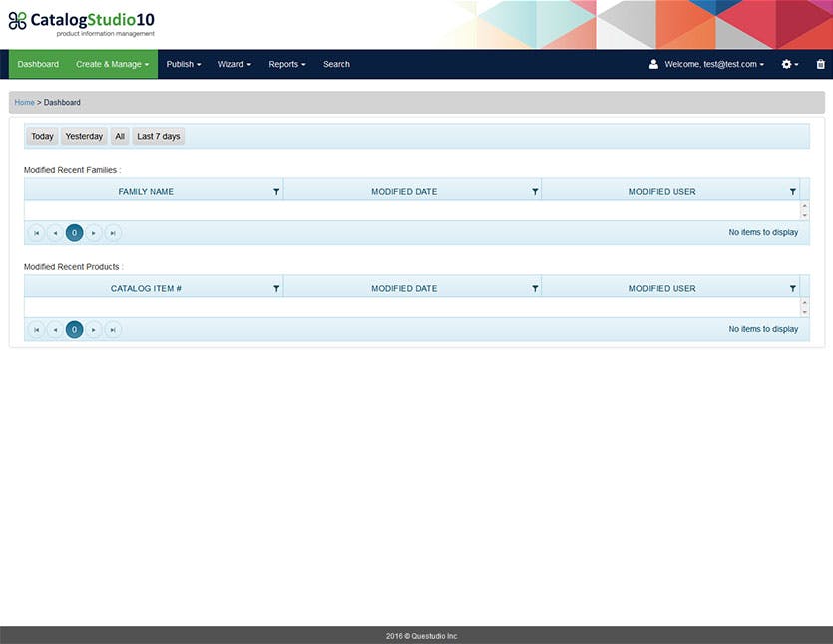Filter Families table Modified Date column
This screenshot has width=833, height=644.
535,192
